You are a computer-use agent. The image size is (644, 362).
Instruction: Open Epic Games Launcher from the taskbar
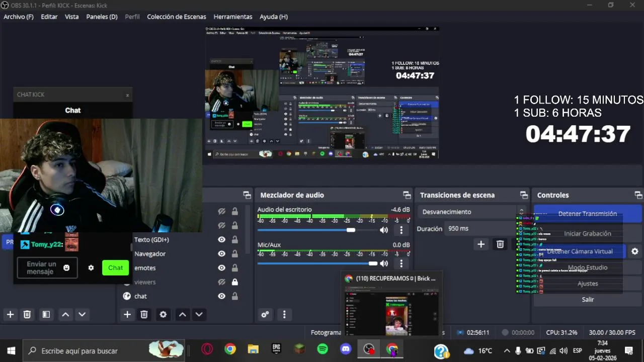tap(276, 349)
